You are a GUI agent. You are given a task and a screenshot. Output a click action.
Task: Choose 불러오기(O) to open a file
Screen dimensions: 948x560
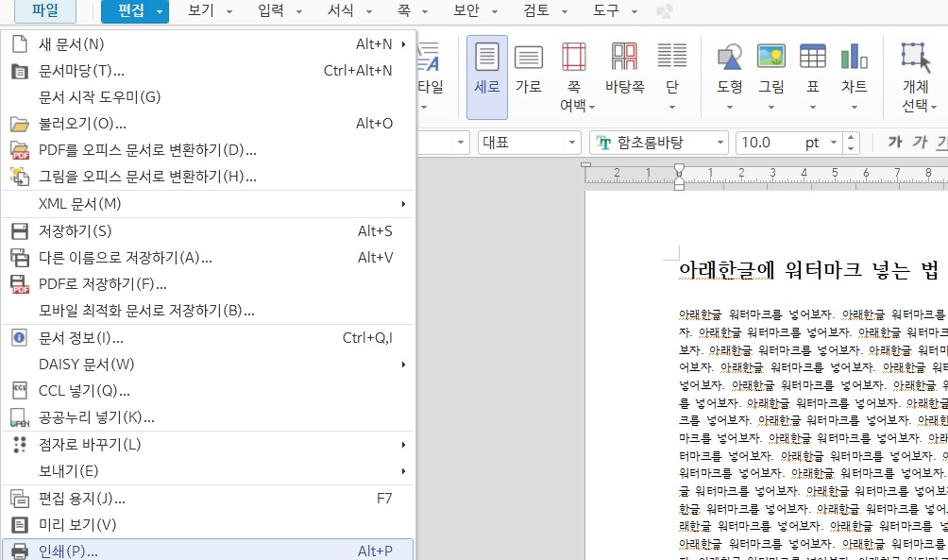208,124
